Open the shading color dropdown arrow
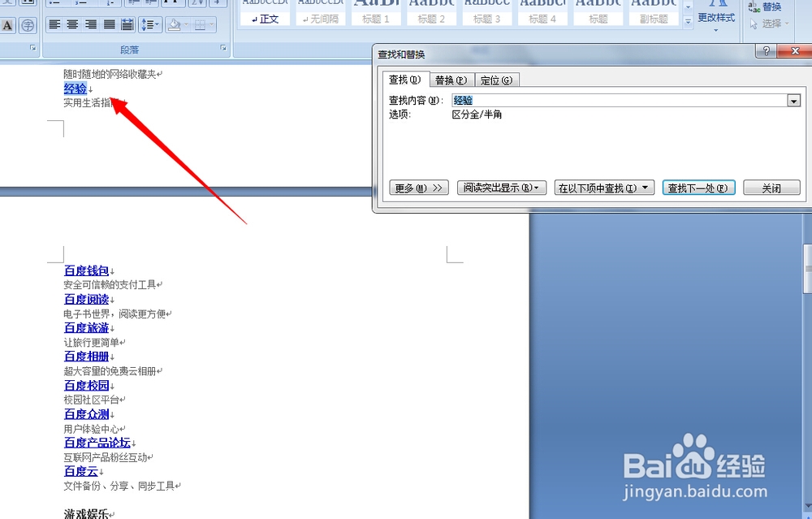The image size is (812, 519). point(186,24)
